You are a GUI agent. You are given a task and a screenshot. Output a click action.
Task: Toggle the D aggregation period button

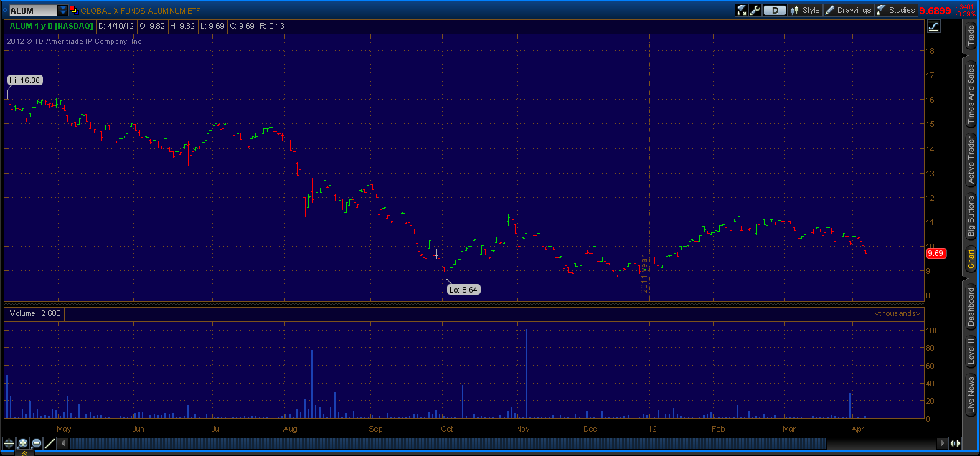tap(774, 10)
